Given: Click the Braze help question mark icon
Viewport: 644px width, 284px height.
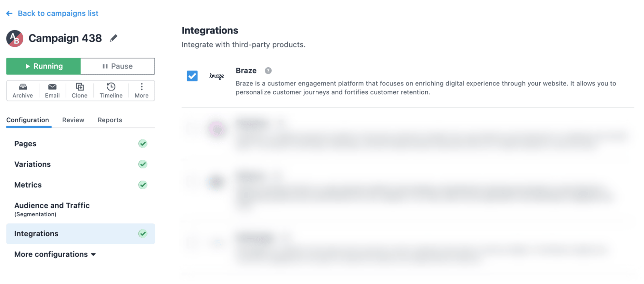Looking at the screenshot, I should [268, 71].
